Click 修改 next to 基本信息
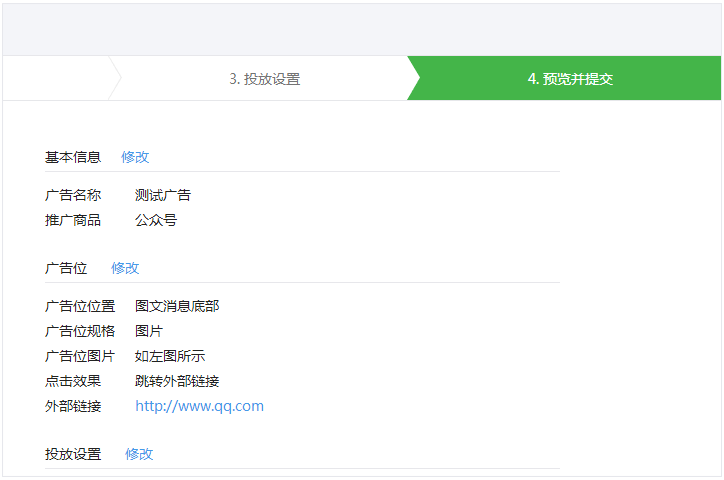 [x=135, y=157]
